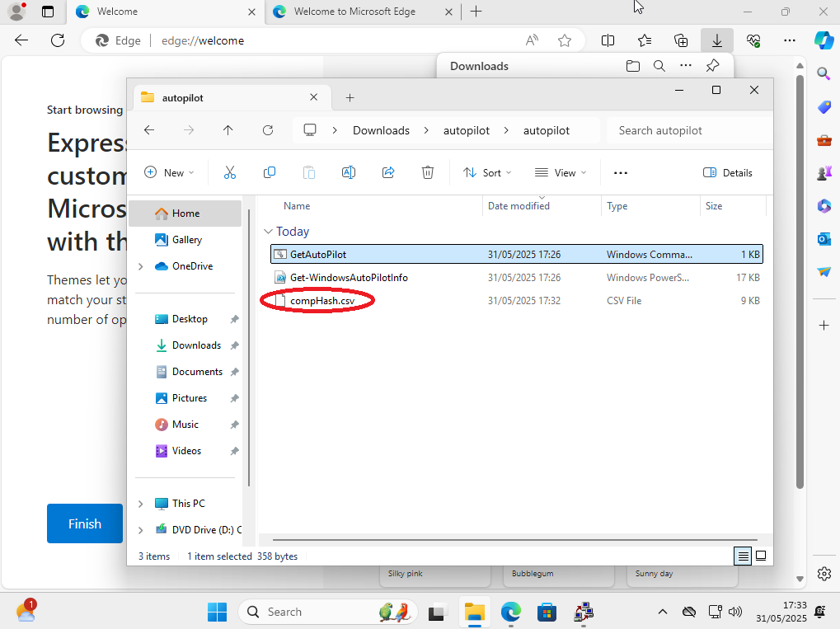Go up one folder level
This screenshot has height=629, width=840.
228,130
